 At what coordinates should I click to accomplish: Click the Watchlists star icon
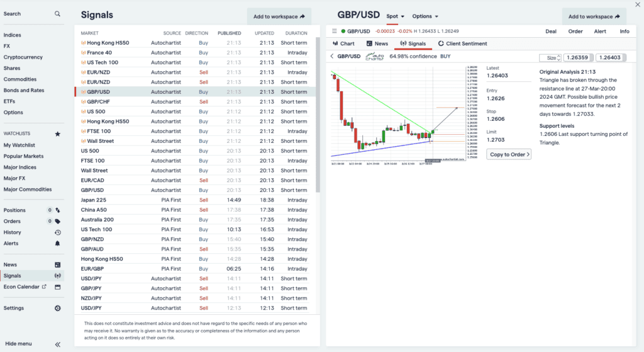pos(58,133)
